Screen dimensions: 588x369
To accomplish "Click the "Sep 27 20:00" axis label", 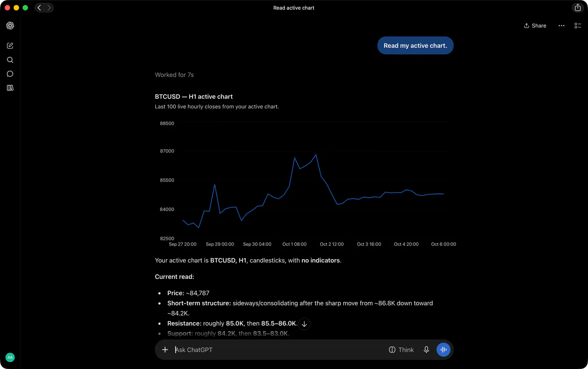I will pyautogui.click(x=183, y=244).
